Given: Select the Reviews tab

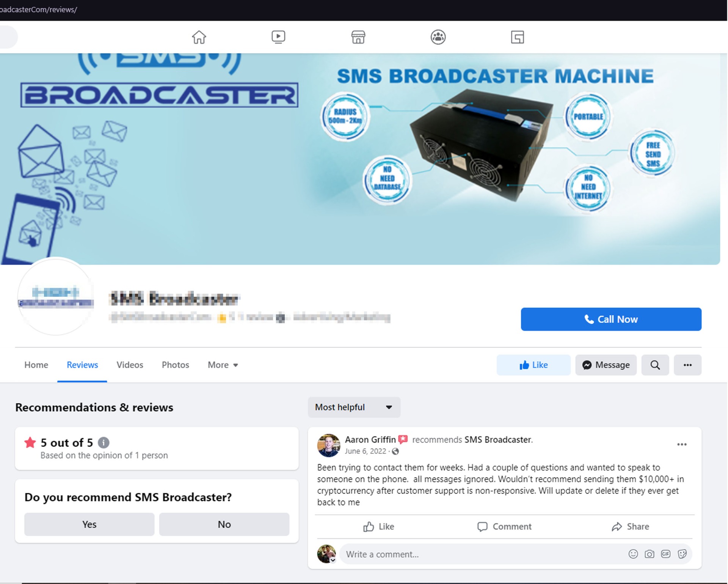Looking at the screenshot, I should point(82,365).
